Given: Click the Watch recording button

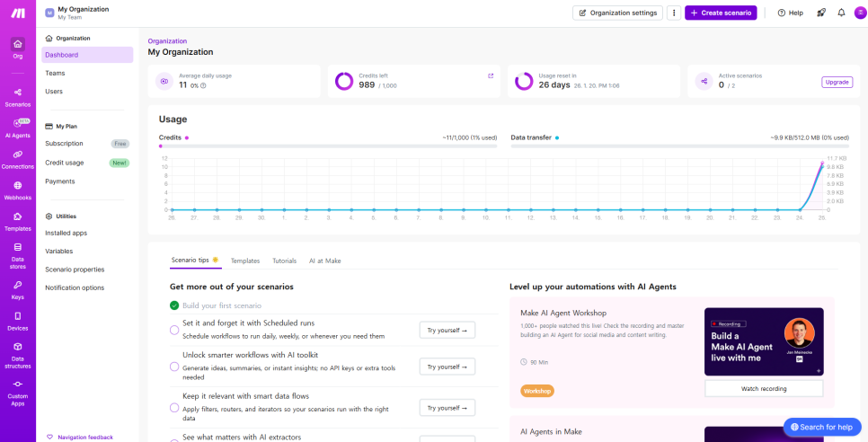Looking at the screenshot, I should pos(764,388).
